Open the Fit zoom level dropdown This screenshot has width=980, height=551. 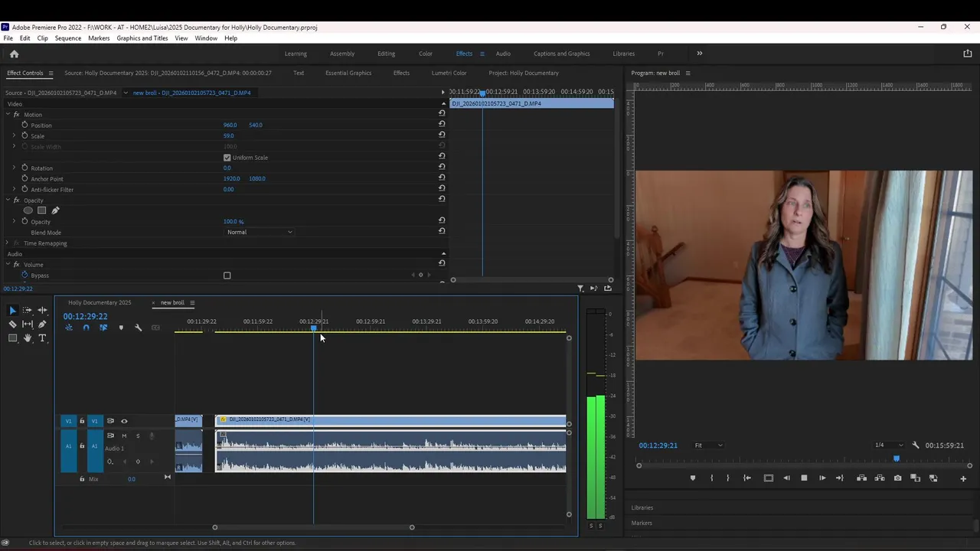pos(707,445)
